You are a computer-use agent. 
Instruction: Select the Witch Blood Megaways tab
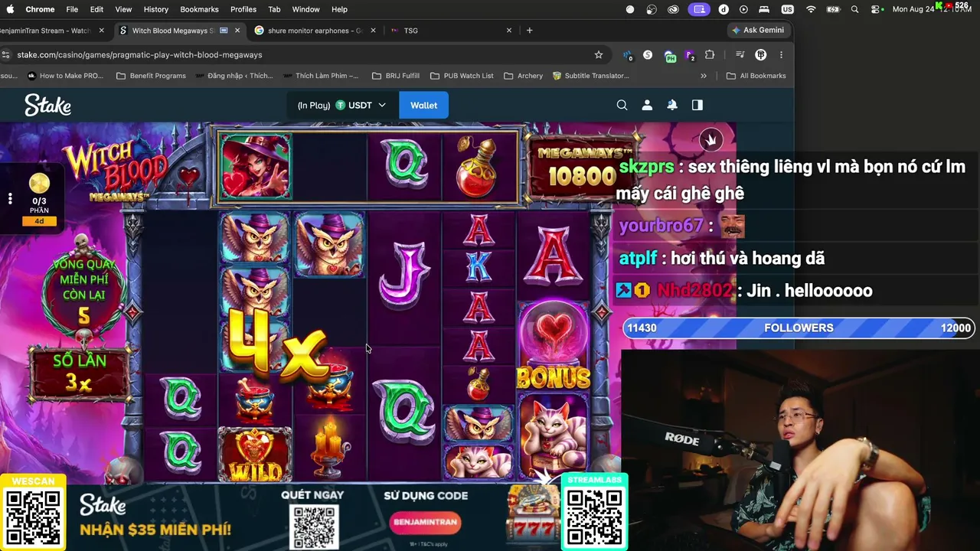pyautogui.click(x=181, y=31)
